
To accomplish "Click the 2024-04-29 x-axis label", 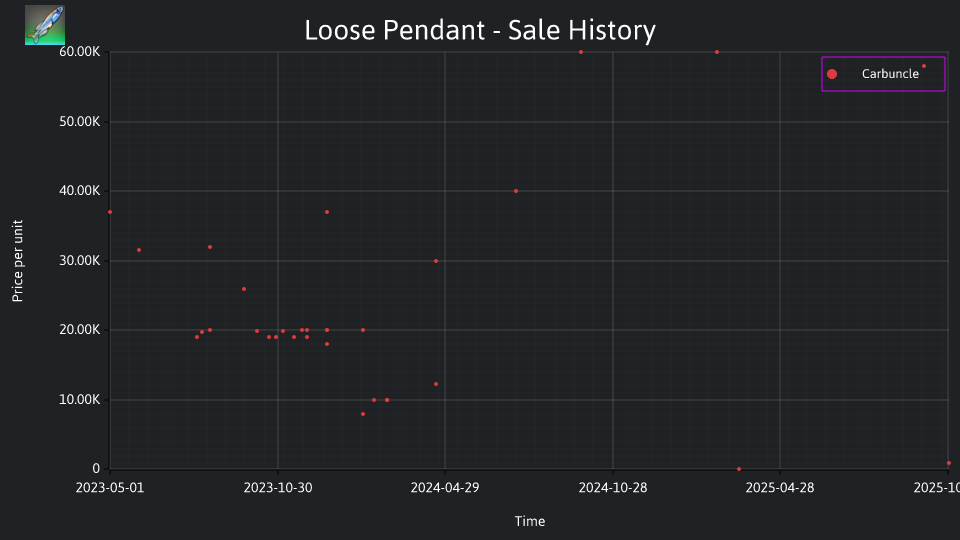I will (445, 488).
